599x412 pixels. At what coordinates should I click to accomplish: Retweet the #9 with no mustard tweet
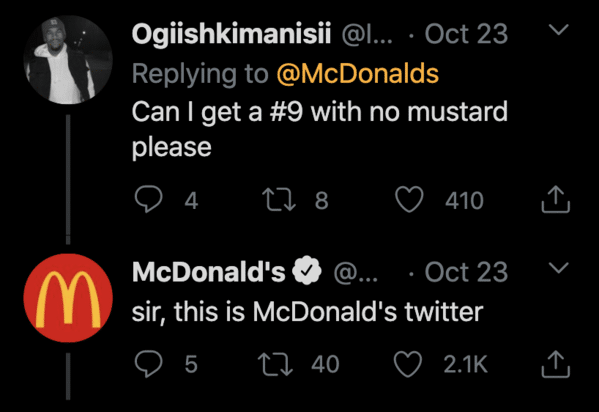coord(279,200)
